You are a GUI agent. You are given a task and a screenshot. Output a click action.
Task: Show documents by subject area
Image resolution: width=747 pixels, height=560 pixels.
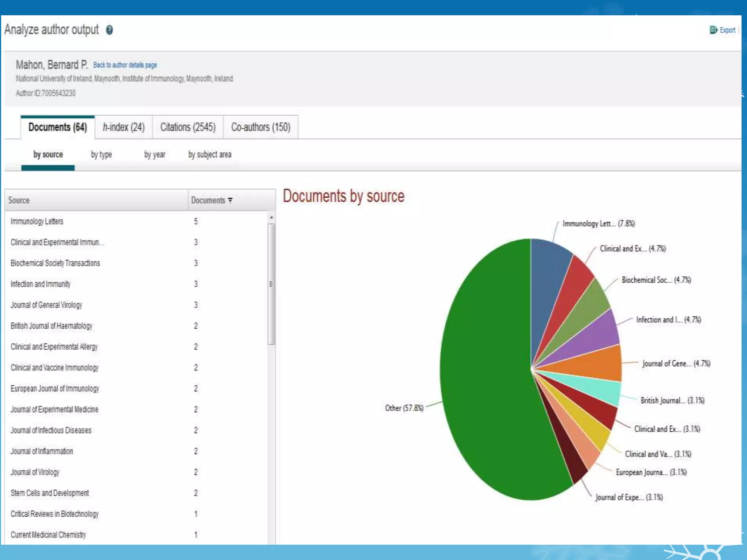[x=210, y=155]
